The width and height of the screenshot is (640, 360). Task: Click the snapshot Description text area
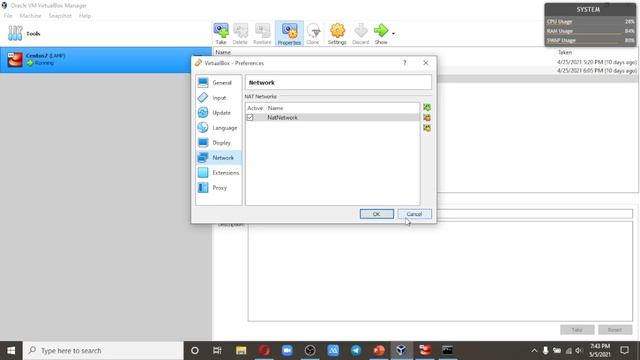[x=440, y=271]
